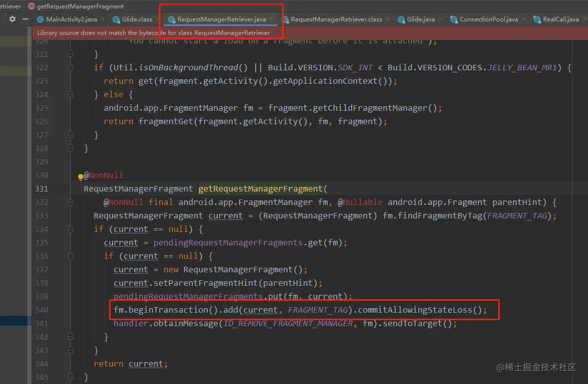The image size is (588, 384).
Task: Click @Nullable annotation on line 332
Action: pos(360,202)
